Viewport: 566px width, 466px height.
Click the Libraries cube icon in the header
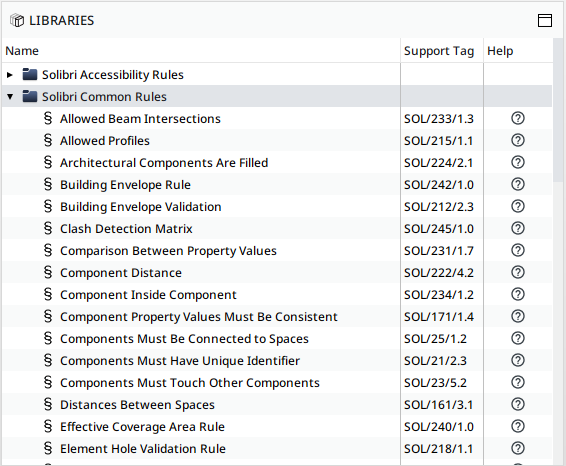[x=17, y=21]
